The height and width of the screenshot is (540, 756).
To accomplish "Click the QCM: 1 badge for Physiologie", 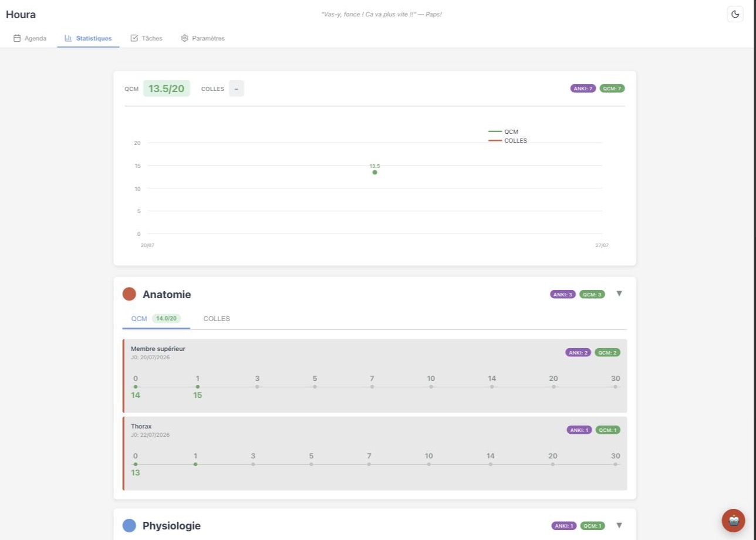I will pyautogui.click(x=593, y=526).
